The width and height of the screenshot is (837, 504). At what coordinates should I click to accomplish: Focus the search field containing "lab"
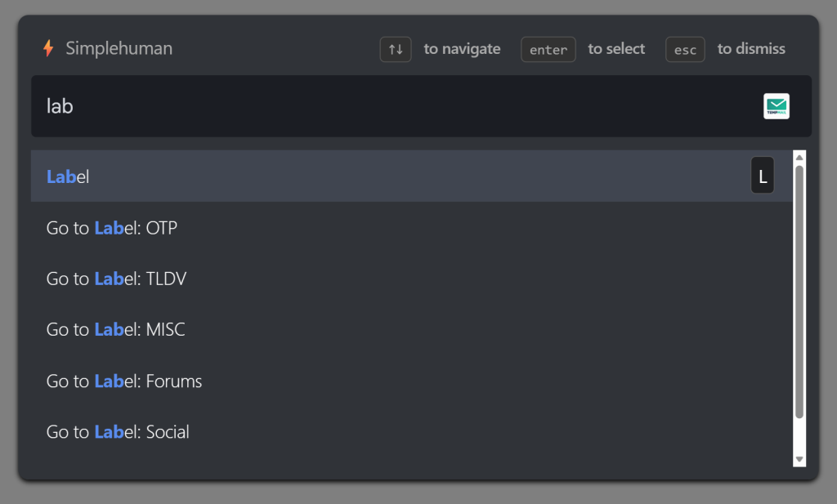[392, 106]
